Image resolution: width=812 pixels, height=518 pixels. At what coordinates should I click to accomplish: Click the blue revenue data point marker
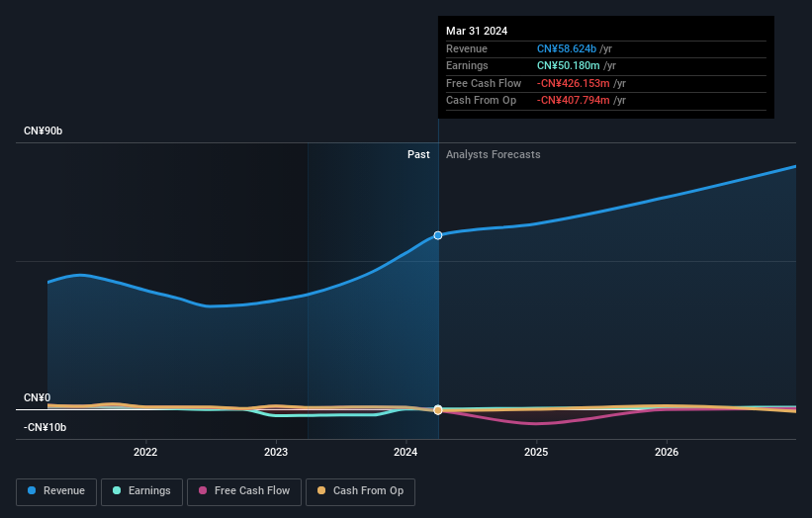438,235
